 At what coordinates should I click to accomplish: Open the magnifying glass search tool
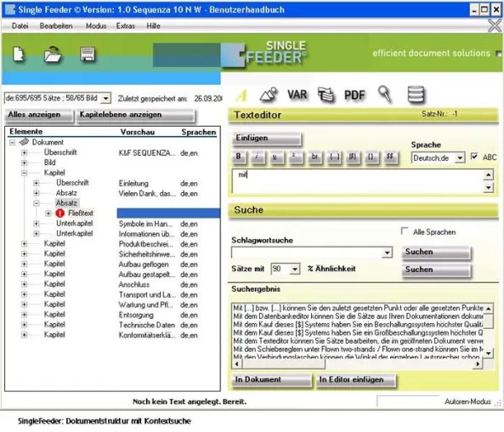point(384,94)
